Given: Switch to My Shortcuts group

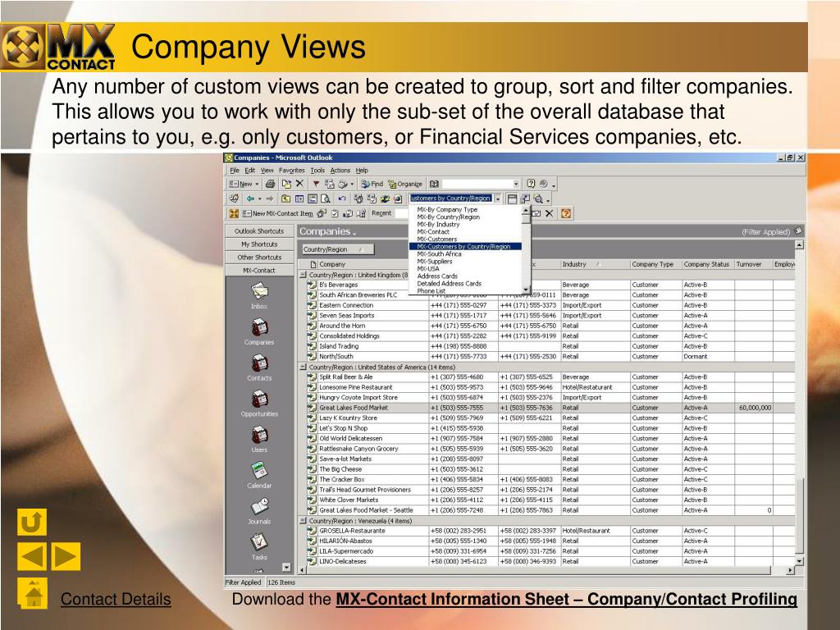Looking at the screenshot, I should 259,244.
